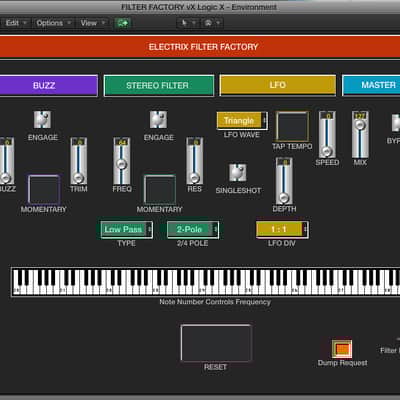Click the Note Number Controls Frequency label

pos(215,302)
